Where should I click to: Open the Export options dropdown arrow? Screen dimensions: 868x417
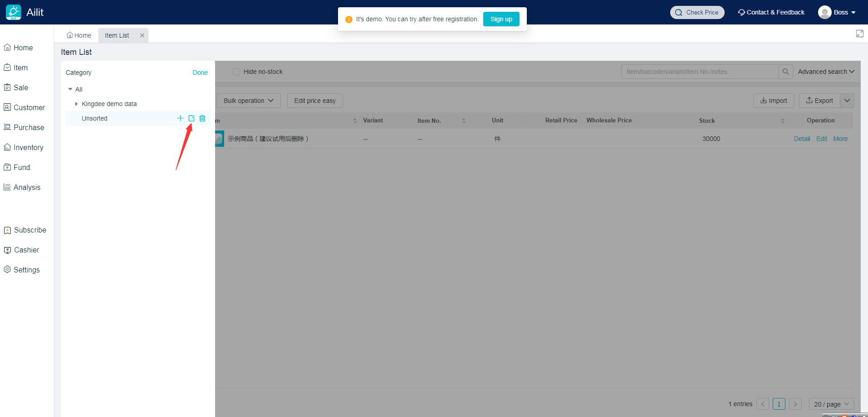pyautogui.click(x=847, y=101)
